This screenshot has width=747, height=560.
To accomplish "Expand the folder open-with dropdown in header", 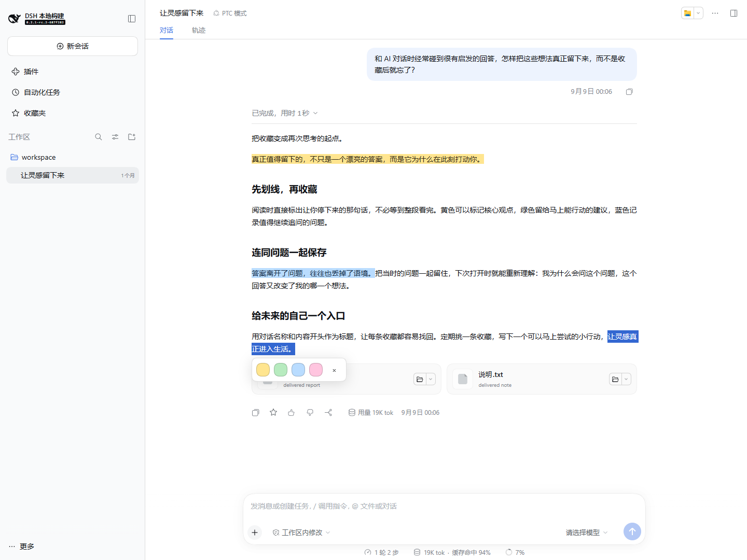I will coord(698,13).
